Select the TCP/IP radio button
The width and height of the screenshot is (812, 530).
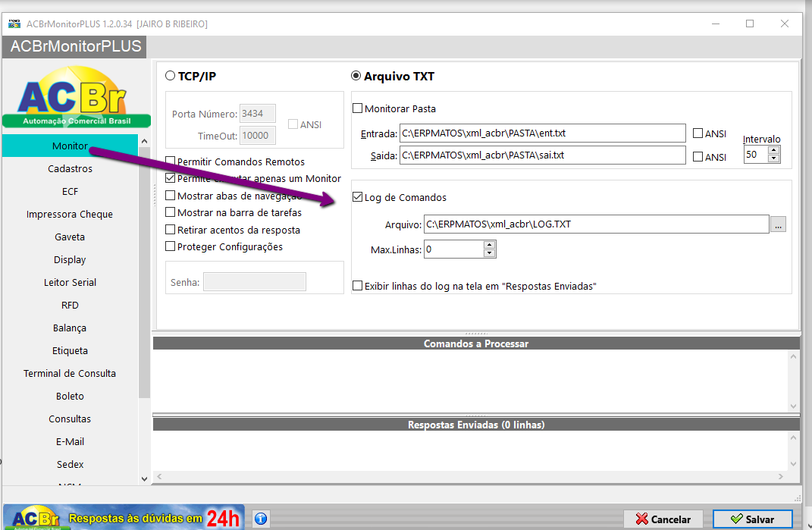[171, 76]
